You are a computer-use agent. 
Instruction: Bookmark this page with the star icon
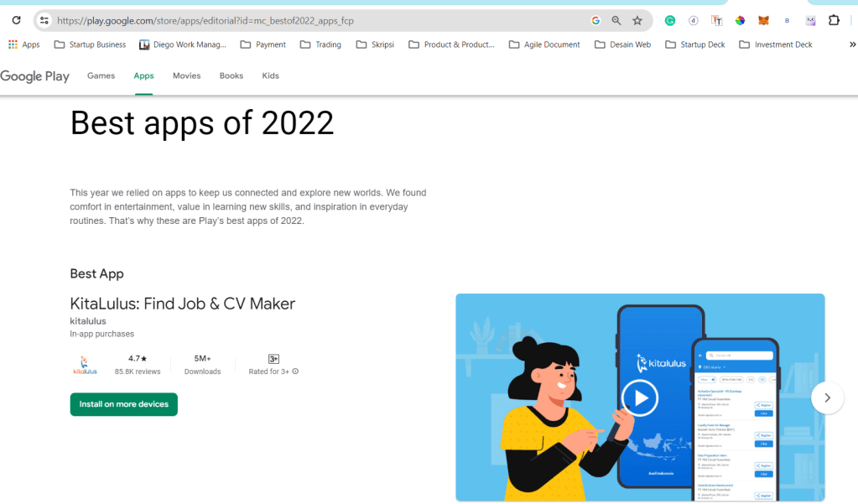(637, 20)
